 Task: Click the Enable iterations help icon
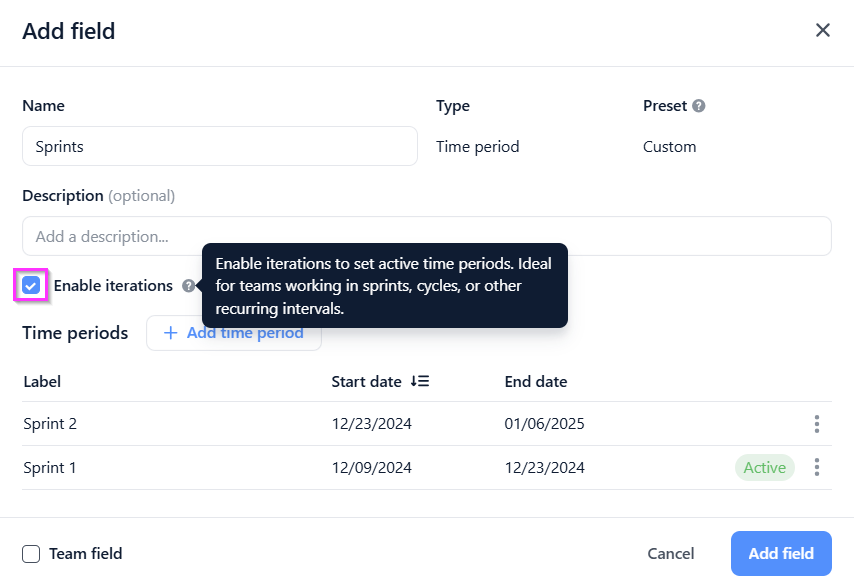[x=188, y=286]
